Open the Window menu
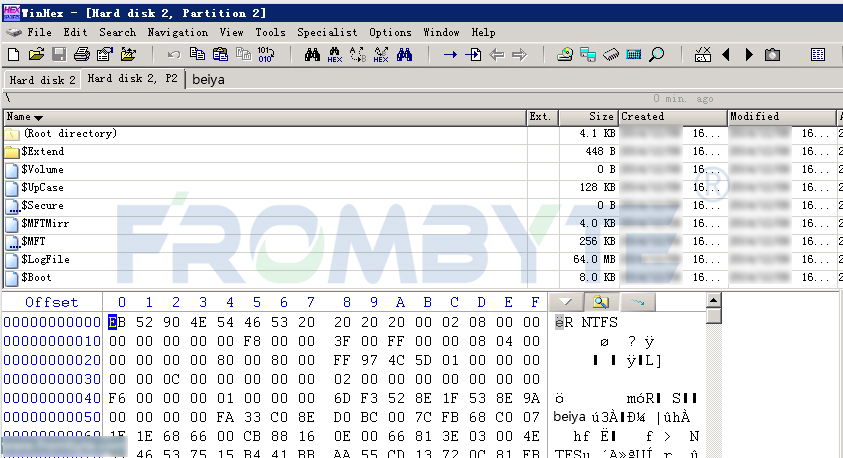 coord(441,32)
